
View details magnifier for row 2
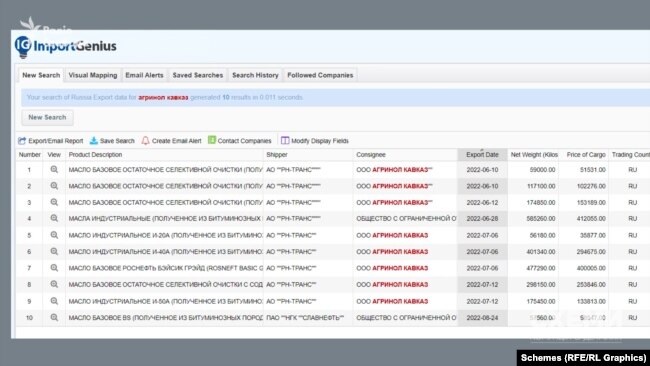click(x=54, y=186)
